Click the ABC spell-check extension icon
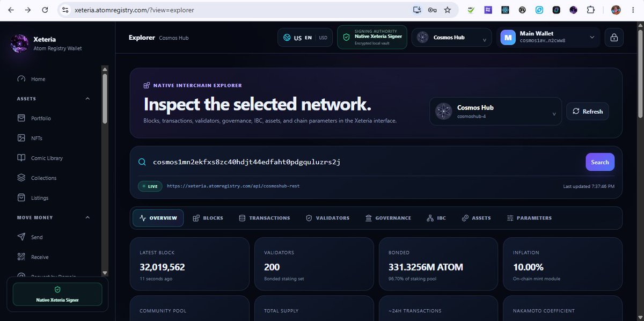 tap(471, 10)
